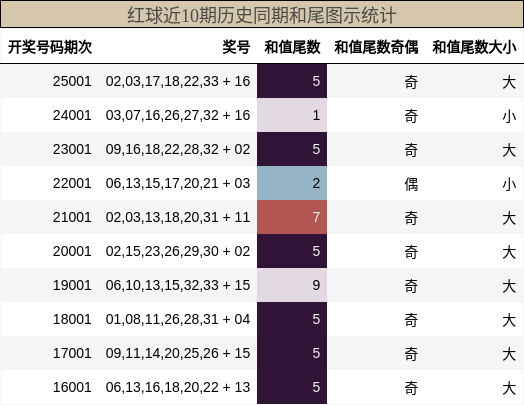The height and width of the screenshot is (405, 524).
Task: Select the 和值尾数大小 column header
Action: click(475, 47)
